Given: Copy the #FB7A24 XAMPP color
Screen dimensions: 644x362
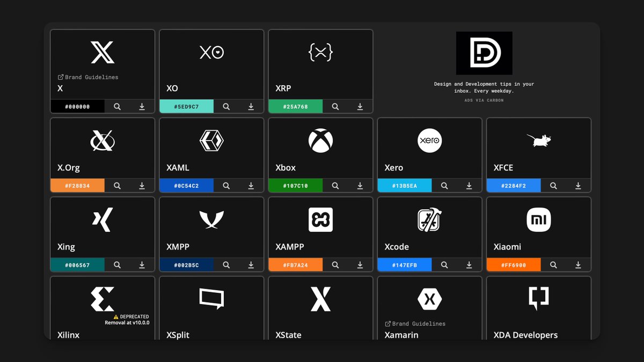Looking at the screenshot, I should click(296, 265).
